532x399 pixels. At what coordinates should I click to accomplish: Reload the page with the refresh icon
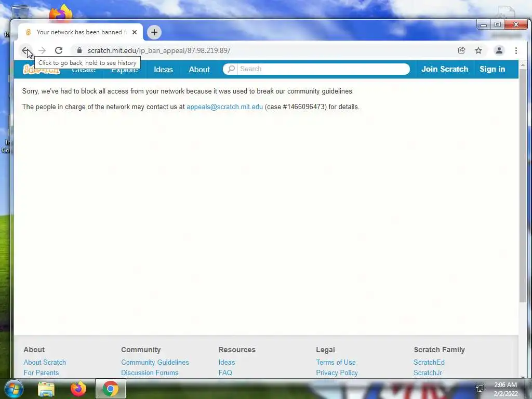pyautogui.click(x=59, y=50)
